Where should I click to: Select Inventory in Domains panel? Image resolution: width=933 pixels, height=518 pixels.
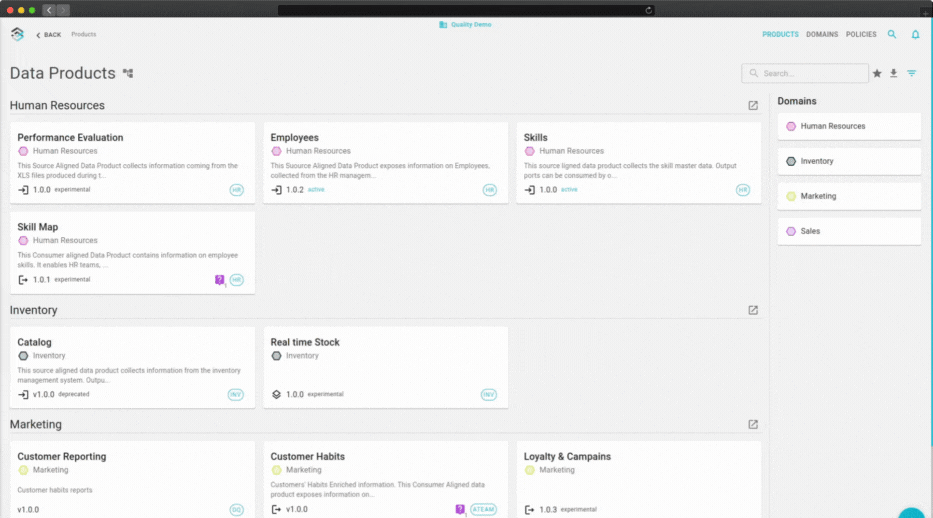849,161
